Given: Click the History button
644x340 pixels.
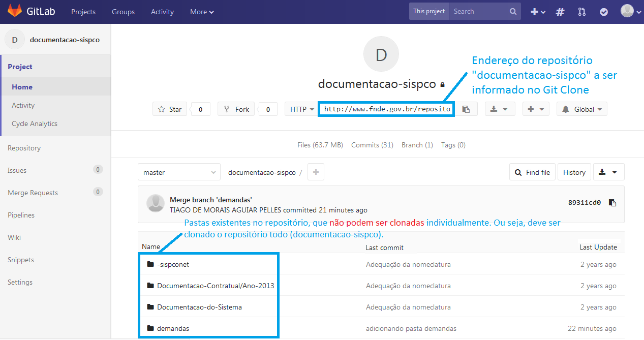Looking at the screenshot, I should 574,172.
